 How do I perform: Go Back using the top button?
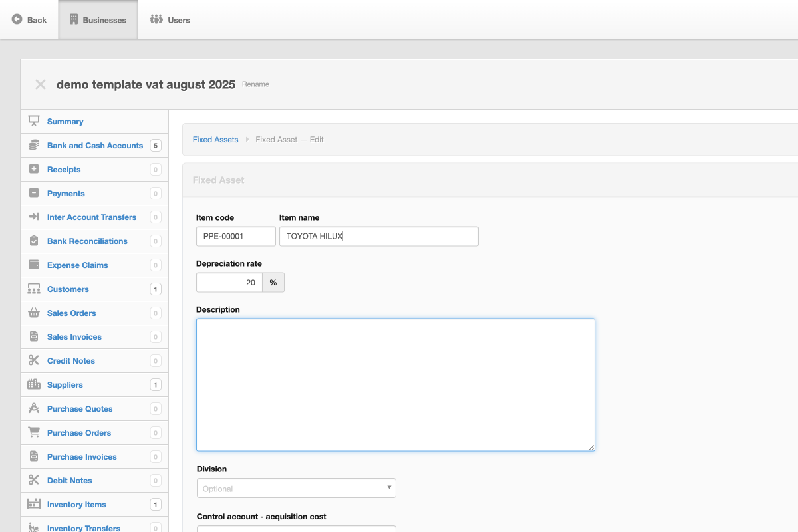[29, 20]
